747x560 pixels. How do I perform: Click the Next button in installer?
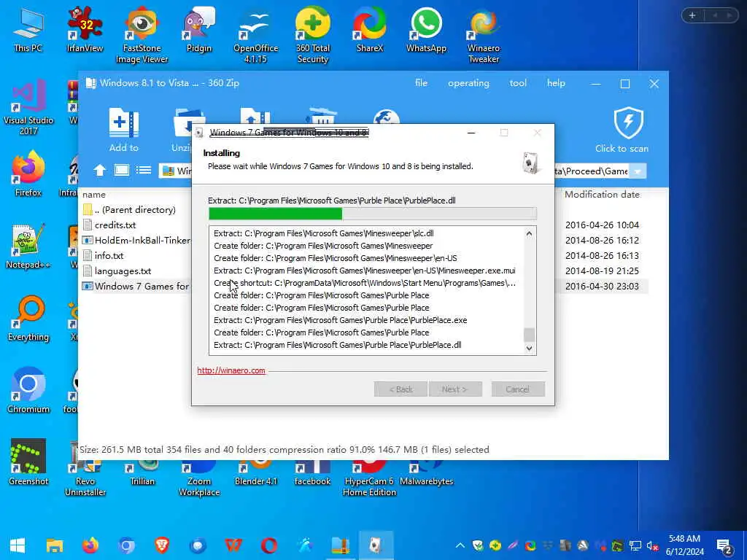pyautogui.click(x=455, y=389)
